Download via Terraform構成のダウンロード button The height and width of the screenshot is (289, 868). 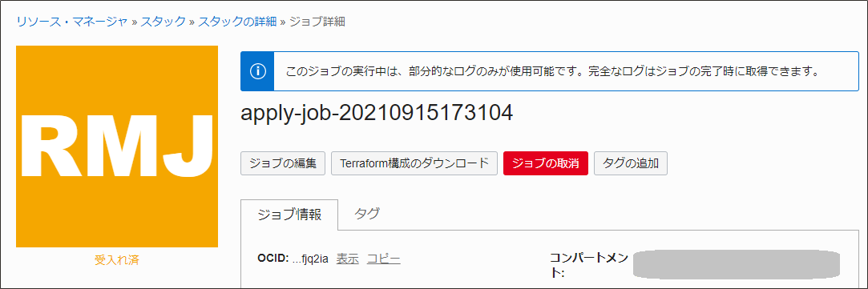(414, 163)
